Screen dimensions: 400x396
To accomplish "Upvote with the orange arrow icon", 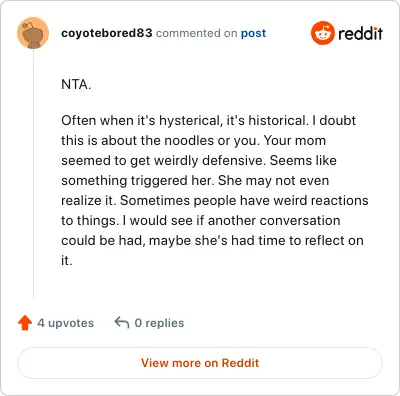I will (25, 323).
